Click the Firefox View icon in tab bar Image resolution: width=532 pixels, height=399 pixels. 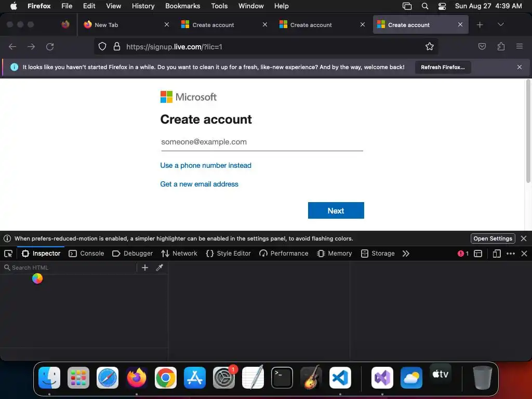65,24
